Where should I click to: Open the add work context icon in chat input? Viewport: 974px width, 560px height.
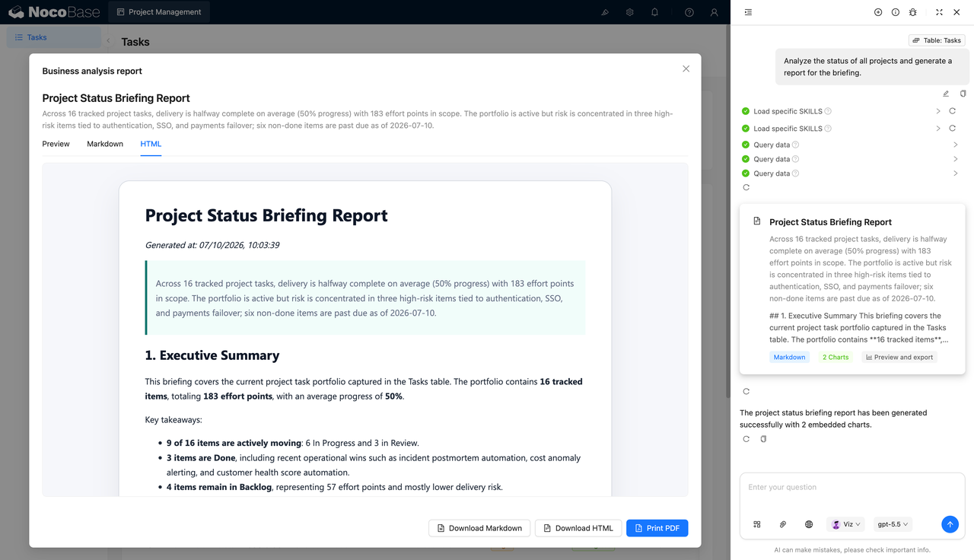click(757, 524)
